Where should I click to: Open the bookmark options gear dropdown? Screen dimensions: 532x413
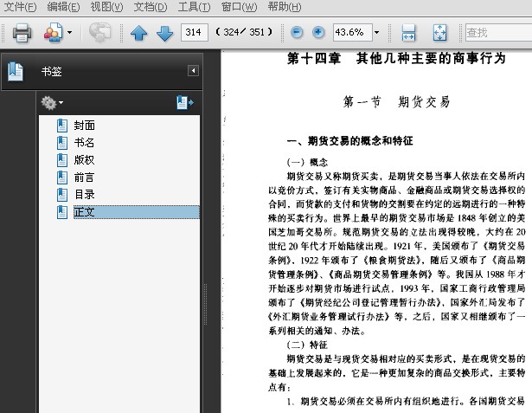click(x=52, y=102)
